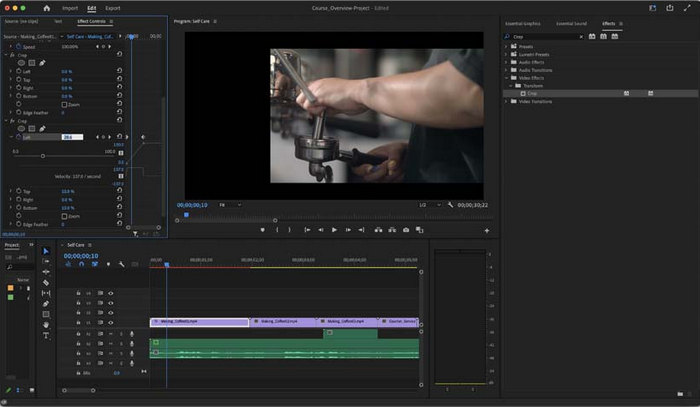
Task: Step back one frame in Program monitor
Action: click(321, 230)
